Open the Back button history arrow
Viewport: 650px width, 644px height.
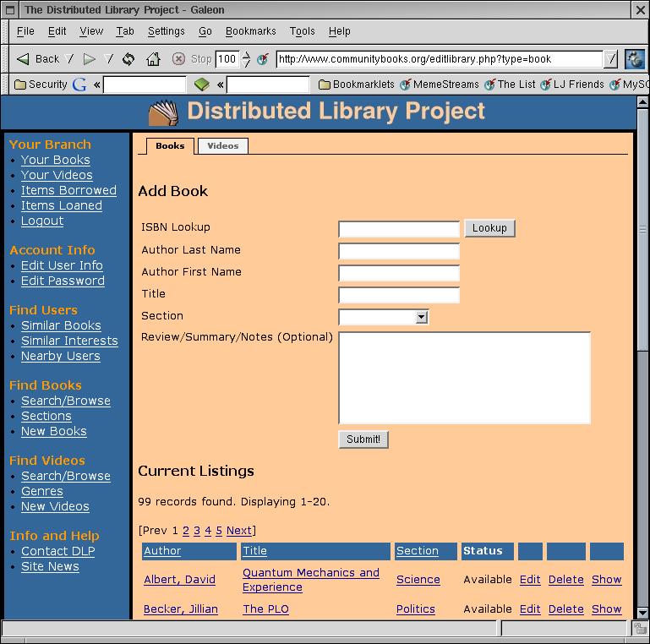click(70, 59)
